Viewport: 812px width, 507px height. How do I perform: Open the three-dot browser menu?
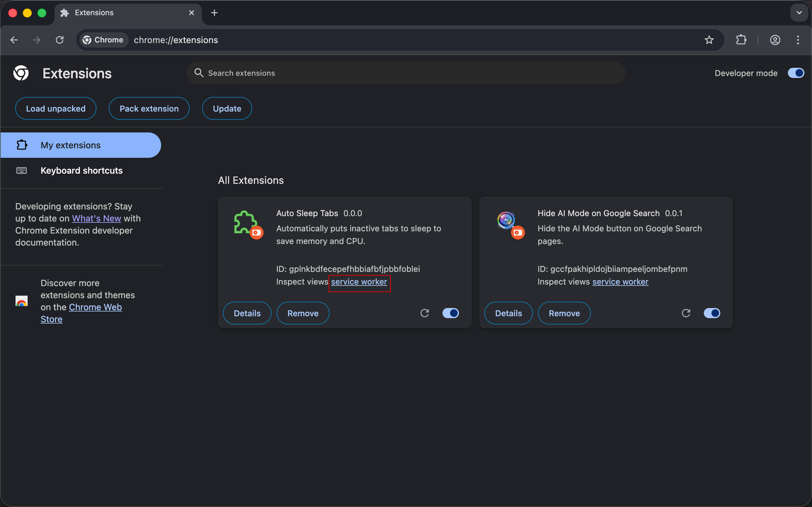798,40
